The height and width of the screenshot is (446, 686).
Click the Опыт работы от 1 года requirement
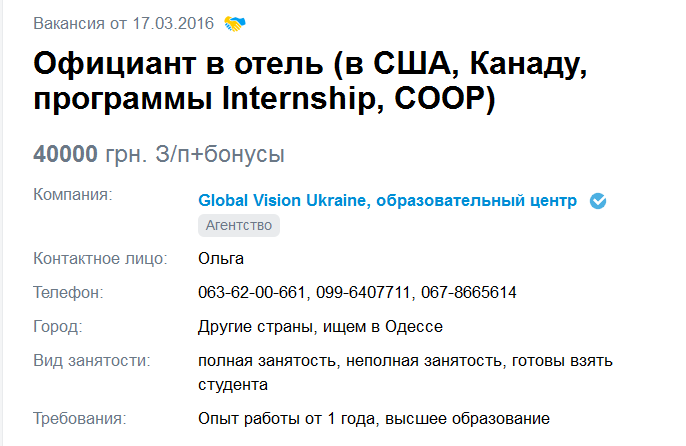pos(284,418)
